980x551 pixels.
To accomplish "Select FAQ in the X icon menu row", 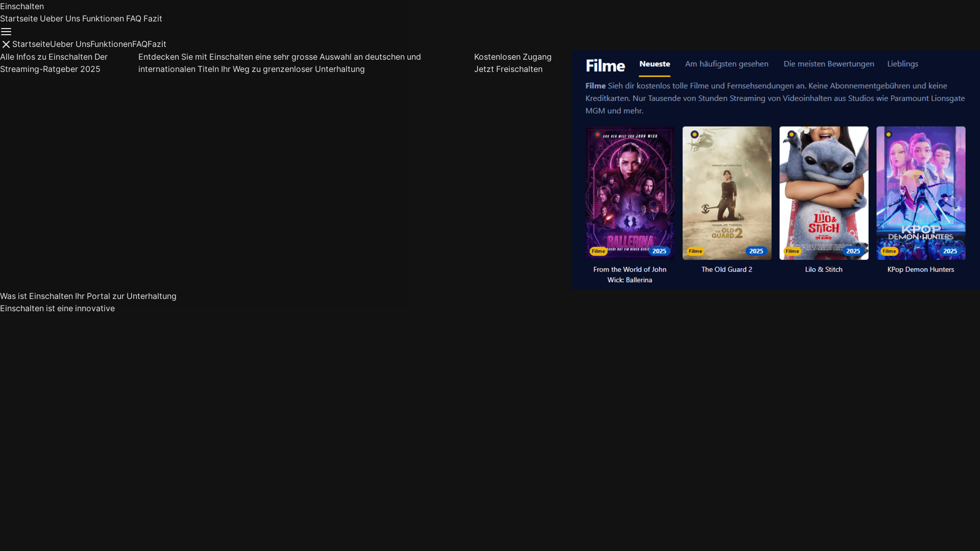I will click(x=140, y=44).
